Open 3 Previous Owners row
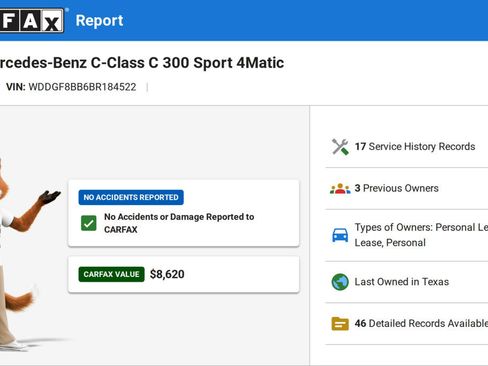Image resolution: width=488 pixels, height=366 pixels. point(407,188)
